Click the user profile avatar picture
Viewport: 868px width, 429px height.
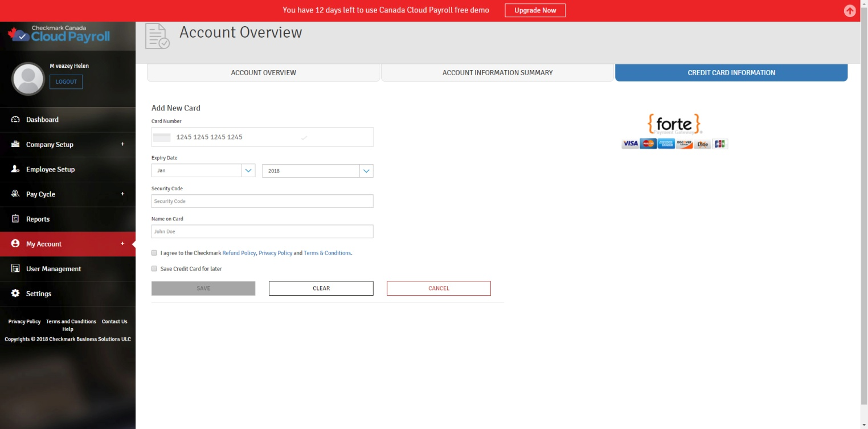pos(28,79)
